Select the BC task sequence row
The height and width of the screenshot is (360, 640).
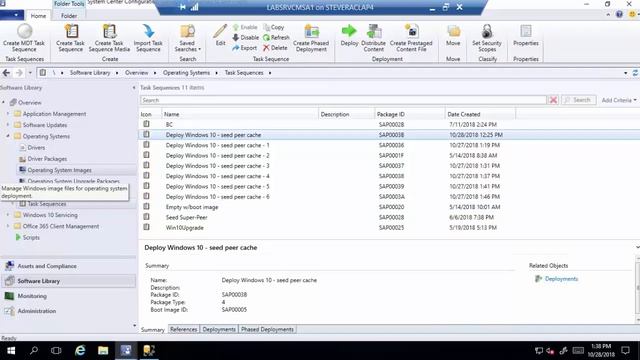coord(389,124)
